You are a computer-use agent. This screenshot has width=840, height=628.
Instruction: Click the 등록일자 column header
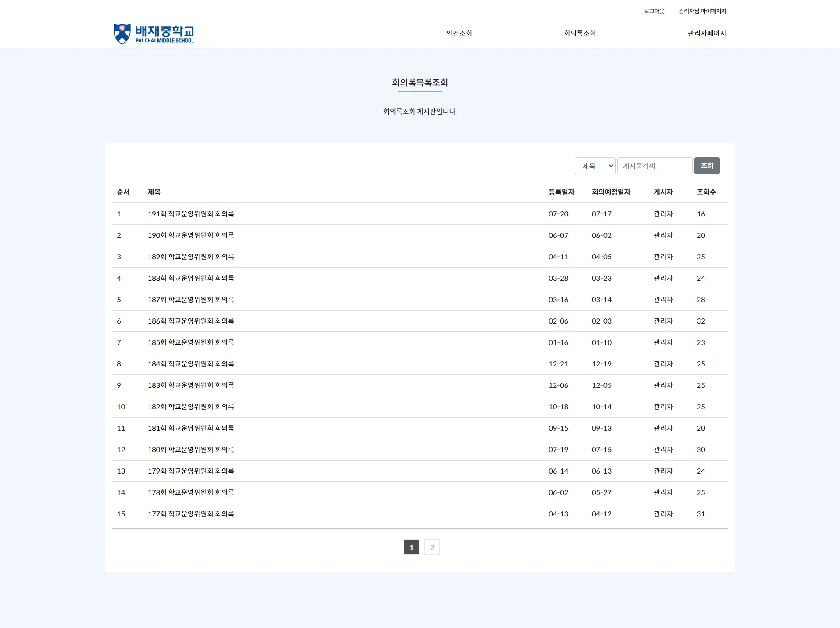(561, 192)
